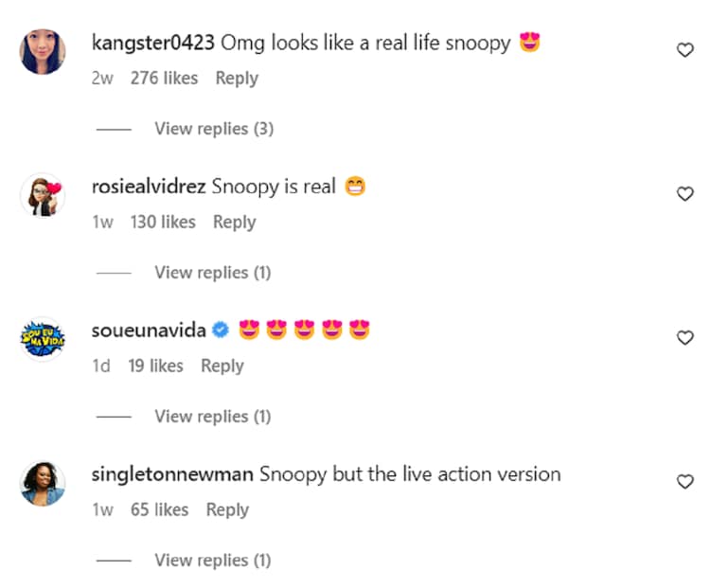Screen dimensions: 710x588
Task: Expand View replies (1) under rosiealvidrez
Action: pyautogui.click(x=213, y=273)
